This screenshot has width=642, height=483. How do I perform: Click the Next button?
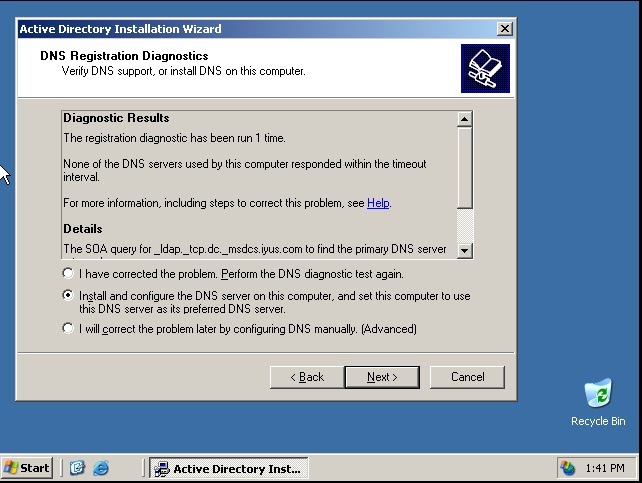(382, 377)
